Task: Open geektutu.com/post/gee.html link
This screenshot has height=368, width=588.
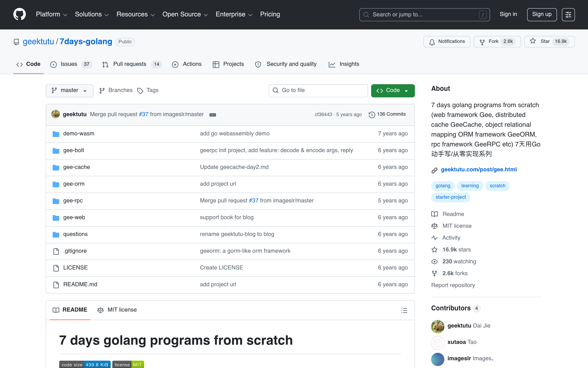Action: pos(479,170)
